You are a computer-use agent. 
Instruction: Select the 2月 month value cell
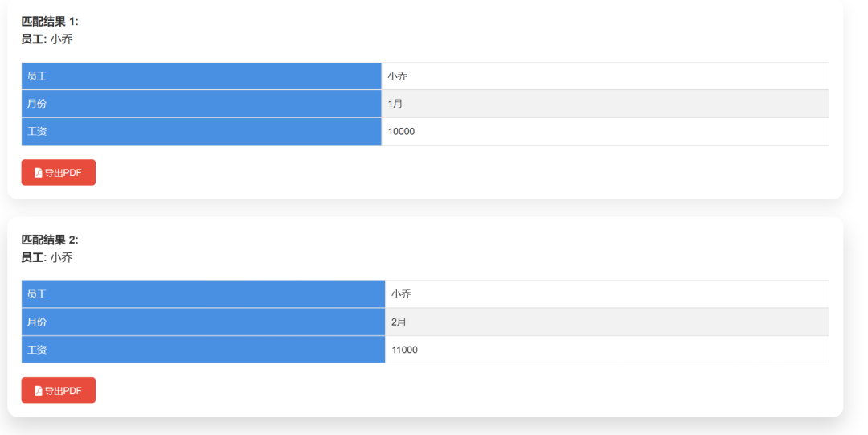pyautogui.click(x=607, y=322)
